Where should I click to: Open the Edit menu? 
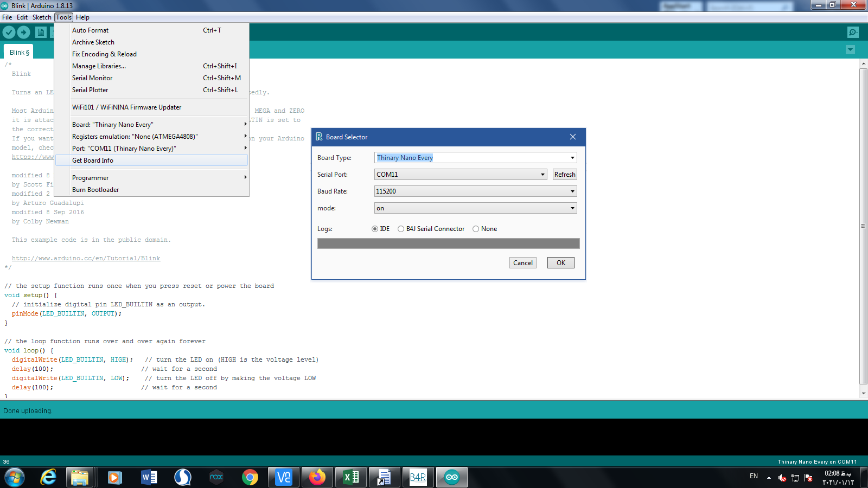tap(22, 17)
